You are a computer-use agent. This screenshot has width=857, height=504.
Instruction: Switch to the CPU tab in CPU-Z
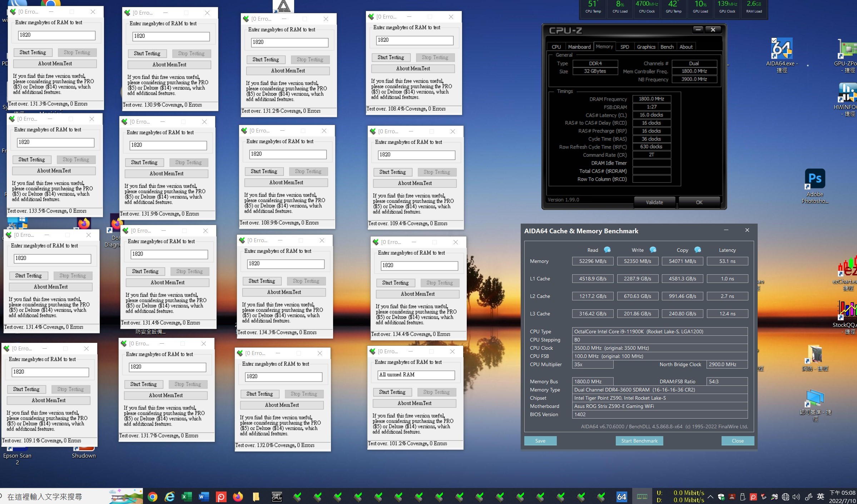coord(556,47)
